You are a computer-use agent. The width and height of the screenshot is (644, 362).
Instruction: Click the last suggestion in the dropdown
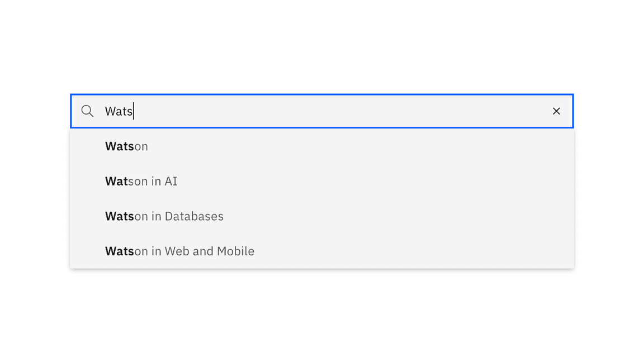click(x=179, y=251)
